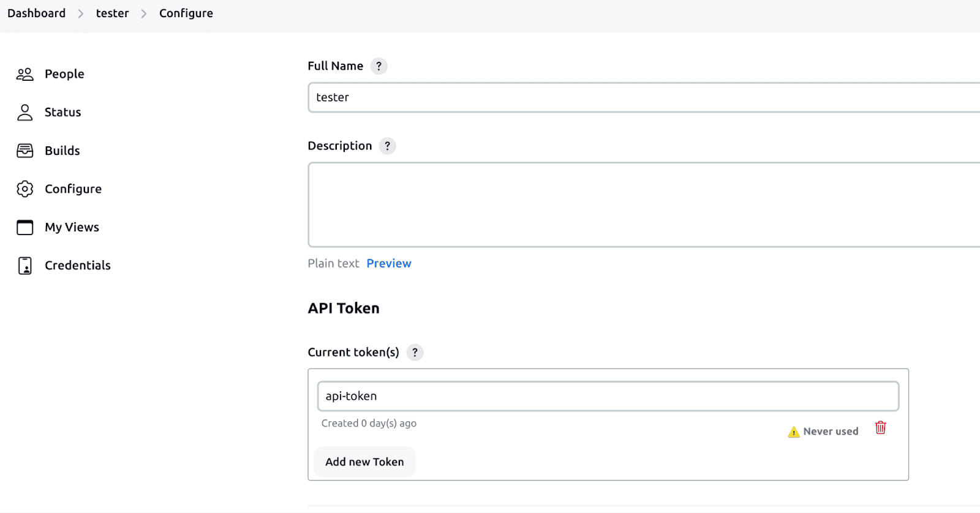
Task: Open Configure in the sidebar
Action: click(73, 189)
